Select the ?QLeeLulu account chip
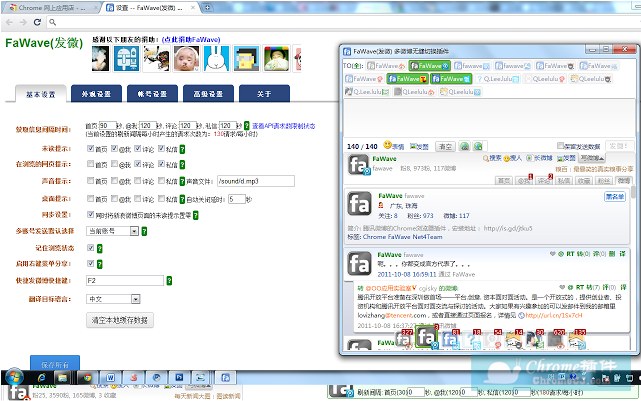641x401 pixels. (498, 79)
